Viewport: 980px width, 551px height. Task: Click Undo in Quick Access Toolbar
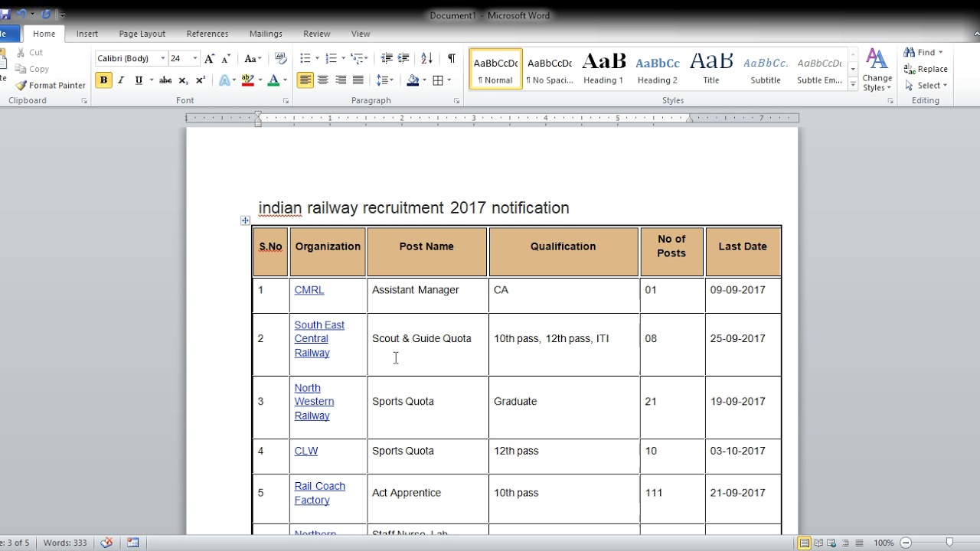(x=21, y=15)
